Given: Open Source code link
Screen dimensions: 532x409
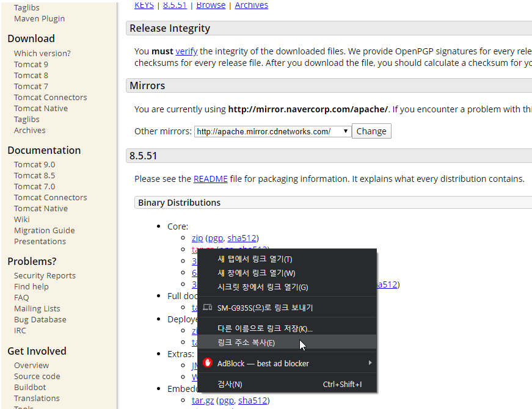Looking at the screenshot, I should point(37,377).
